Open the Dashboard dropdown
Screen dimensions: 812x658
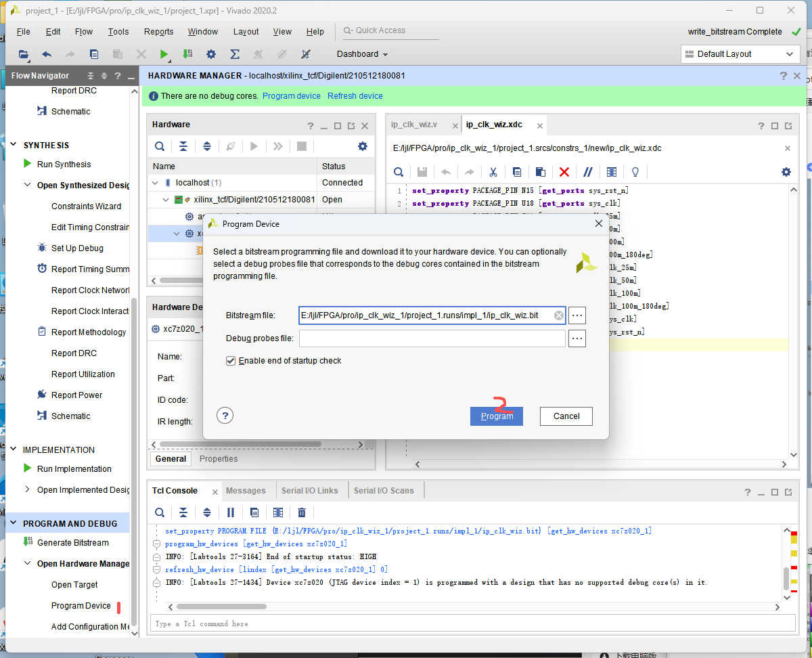tap(363, 54)
